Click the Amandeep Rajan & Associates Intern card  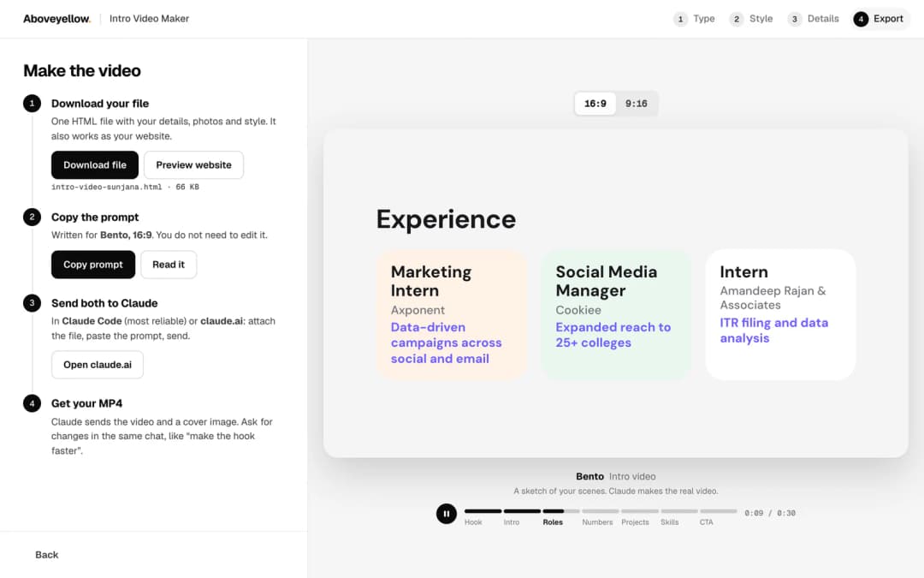coord(780,315)
